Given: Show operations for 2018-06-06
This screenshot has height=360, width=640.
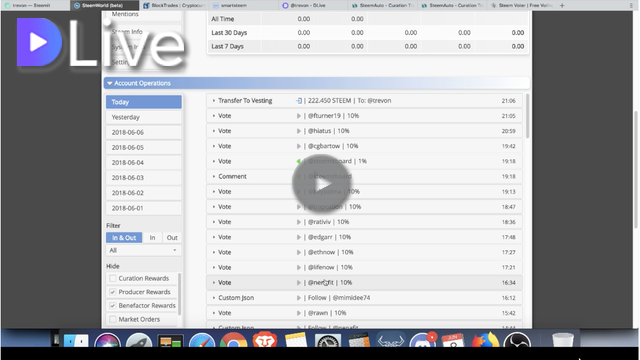Looking at the screenshot, I should [x=144, y=132].
